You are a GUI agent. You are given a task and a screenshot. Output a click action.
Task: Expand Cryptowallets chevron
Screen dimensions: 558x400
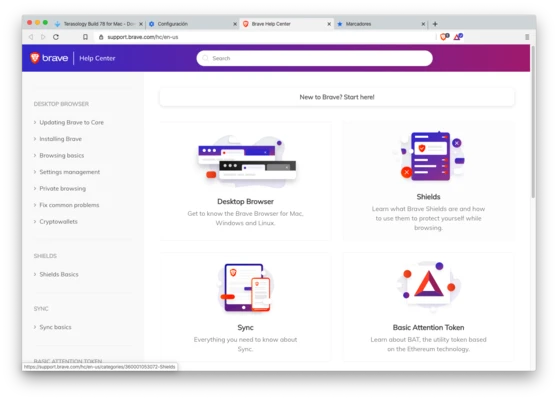(35, 221)
